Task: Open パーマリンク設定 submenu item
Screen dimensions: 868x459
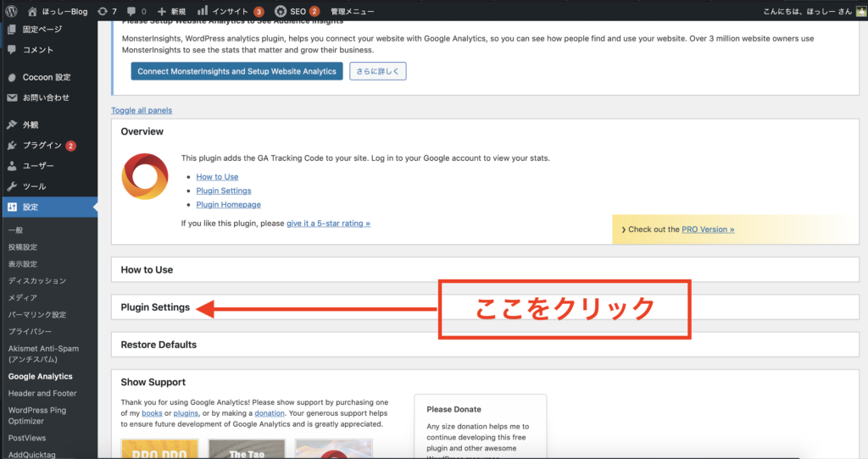Action: (37, 315)
